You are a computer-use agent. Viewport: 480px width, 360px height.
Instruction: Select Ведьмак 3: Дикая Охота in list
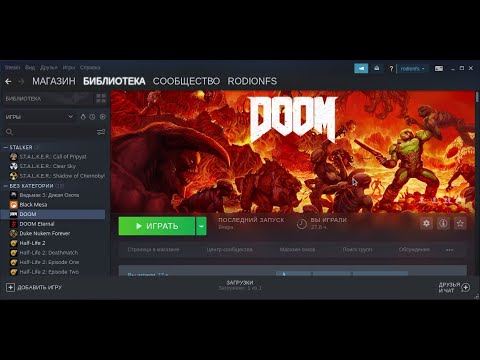tap(53, 195)
